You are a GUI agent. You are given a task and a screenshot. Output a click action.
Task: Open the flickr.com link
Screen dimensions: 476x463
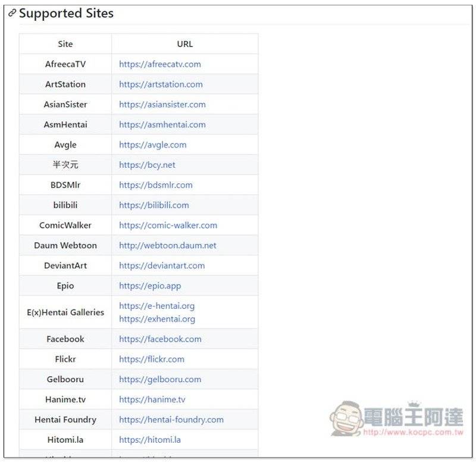152,359
